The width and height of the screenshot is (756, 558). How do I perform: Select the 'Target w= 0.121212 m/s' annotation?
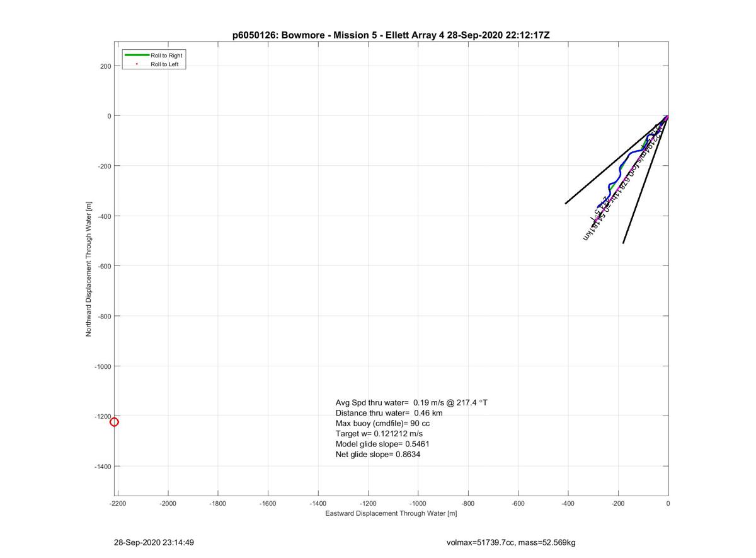click(x=379, y=434)
